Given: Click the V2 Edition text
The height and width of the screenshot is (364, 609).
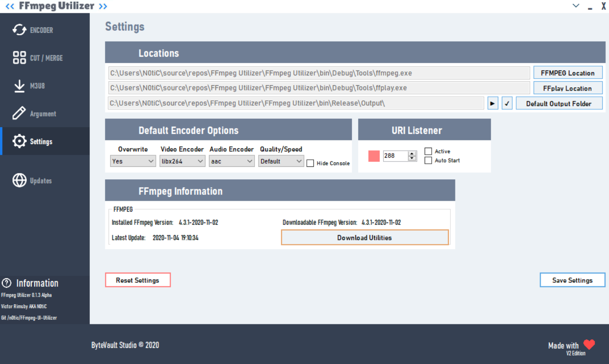Looking at the screenshot, I should pos(576,353).
